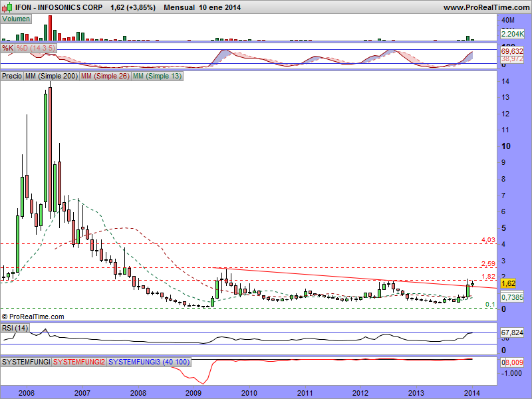
Task: Click the 4,03 resistance level label
Action: click(x=488, y=240)
